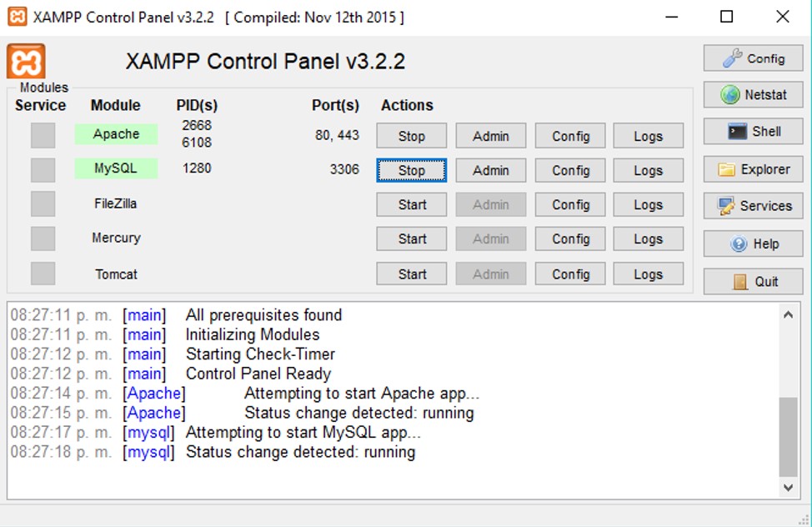Open a Shell window
The width and height of the screenshot is (812, 527).
pos(753,131)
